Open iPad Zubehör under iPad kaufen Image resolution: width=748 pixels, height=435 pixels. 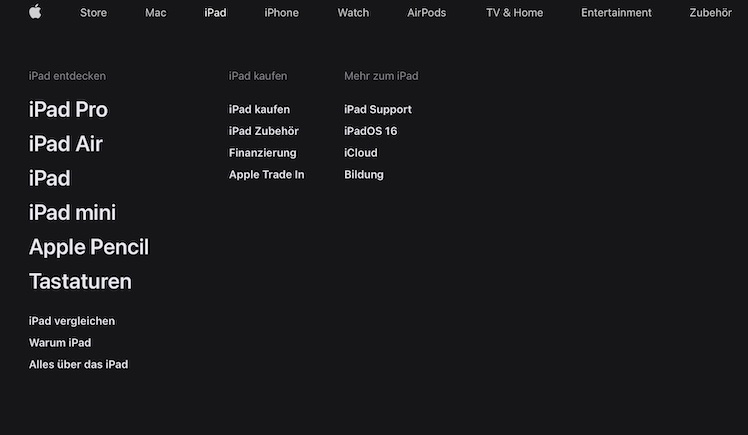point(263,131)
